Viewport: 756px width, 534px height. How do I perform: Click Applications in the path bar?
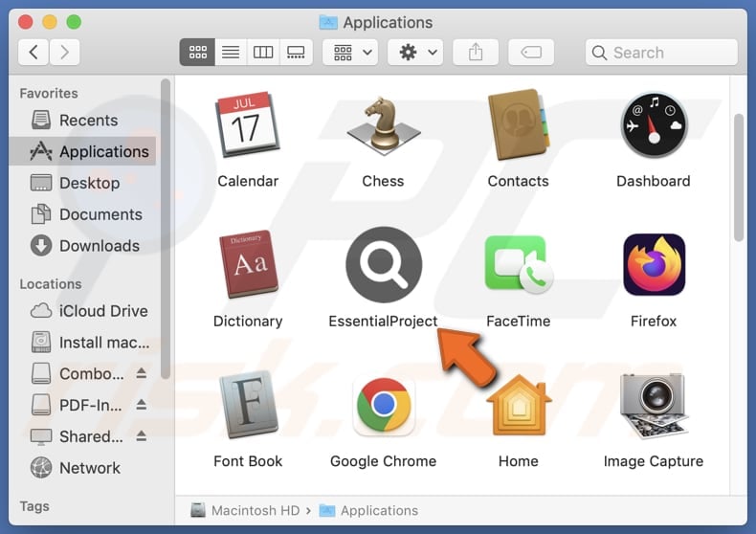coord(368,510)
